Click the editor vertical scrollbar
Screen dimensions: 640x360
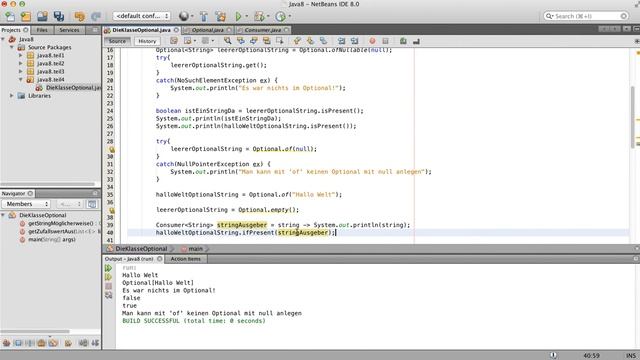point(634,117)
